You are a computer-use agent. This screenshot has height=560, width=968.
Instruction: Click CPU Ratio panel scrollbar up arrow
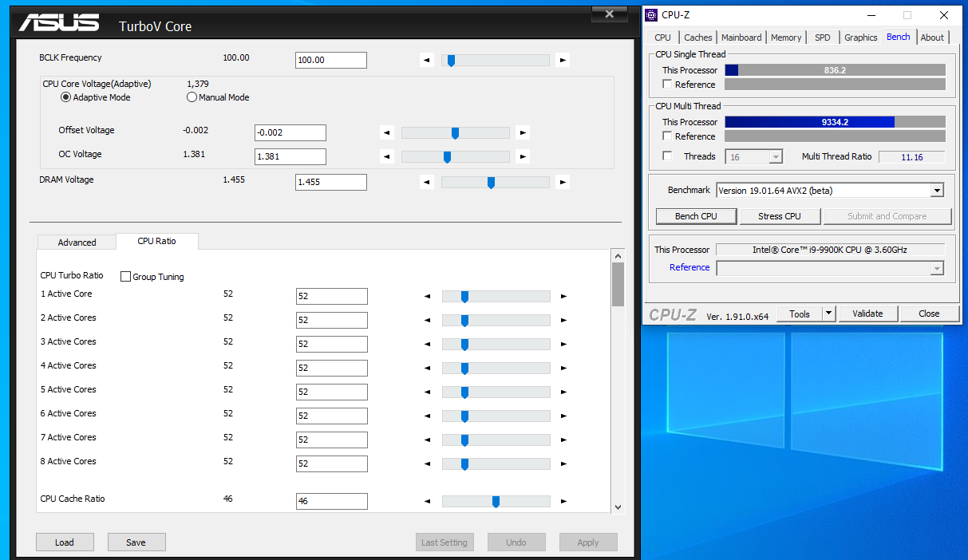[618, 255]
